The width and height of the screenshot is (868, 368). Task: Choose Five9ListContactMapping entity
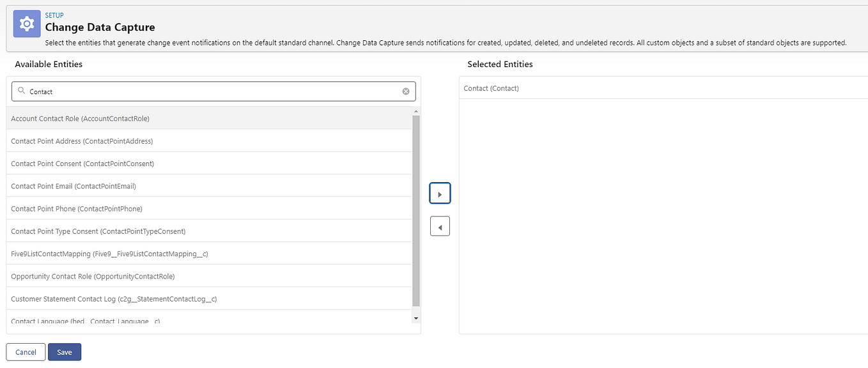coord(109,254)
